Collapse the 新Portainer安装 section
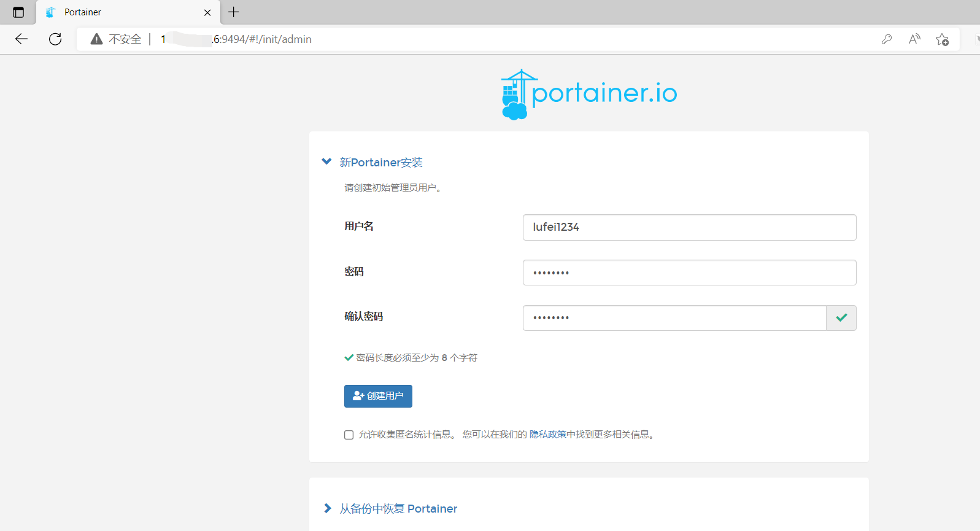Image resolution: width=980 pixels, height=531 pixels. [x=326, y=161]
